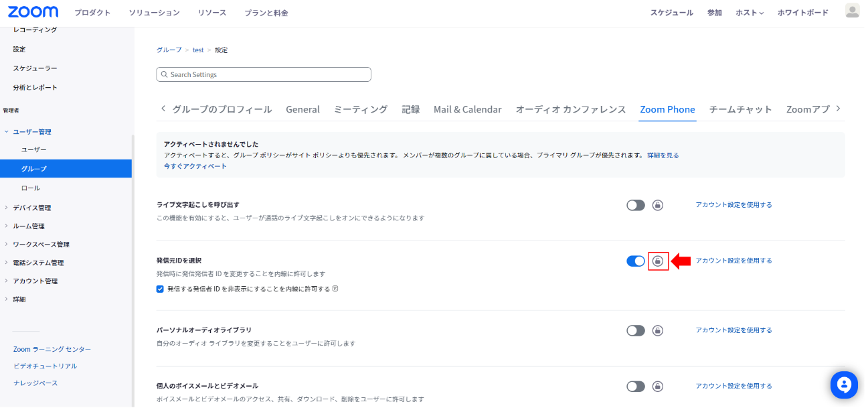
Task: Disable the 発信元IDを選択 toggle
Action: click(x=636, y=261)
